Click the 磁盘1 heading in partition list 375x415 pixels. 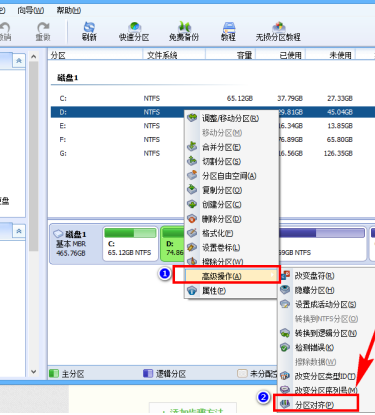pos(68,78)
